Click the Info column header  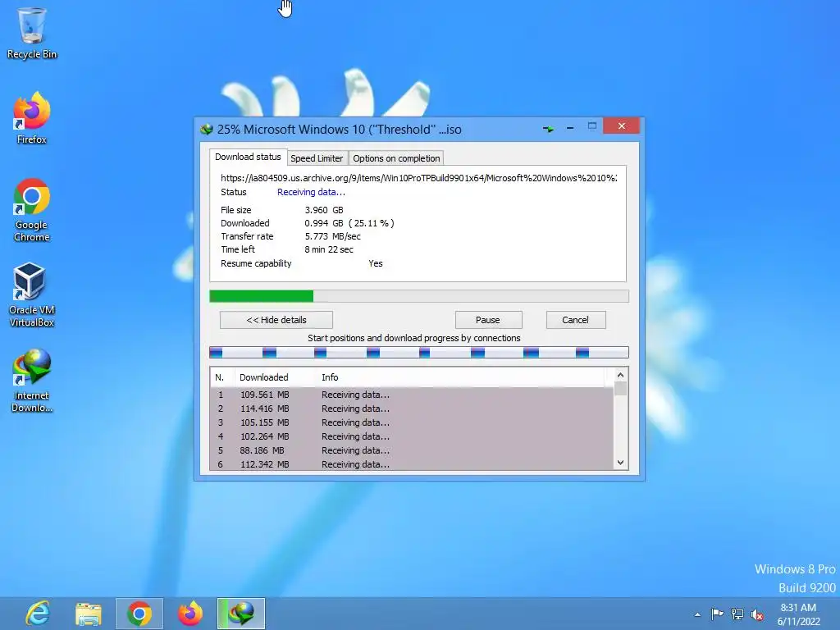pyautogui.click(x=461, y=377)
